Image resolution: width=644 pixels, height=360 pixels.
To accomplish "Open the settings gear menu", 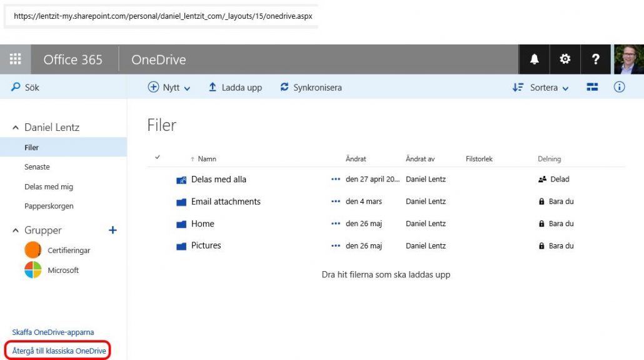I will pos(565,59).
